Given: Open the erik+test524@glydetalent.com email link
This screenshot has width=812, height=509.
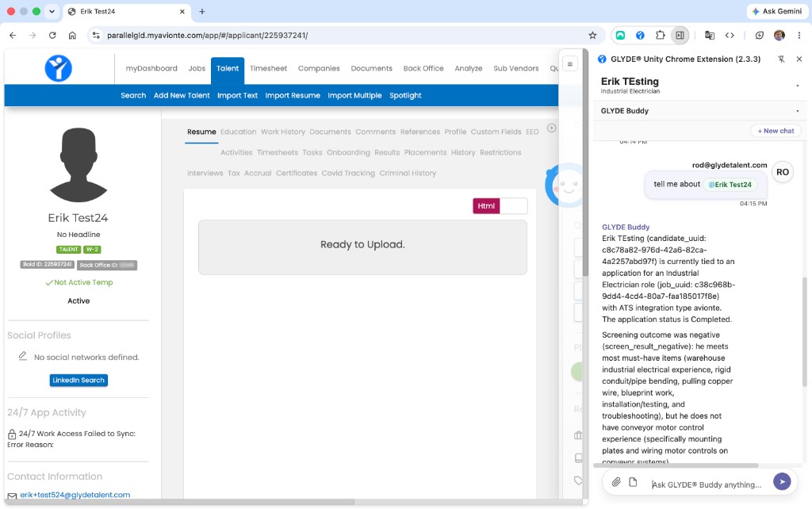Looking at the screenshot, I should coord(75,495).
